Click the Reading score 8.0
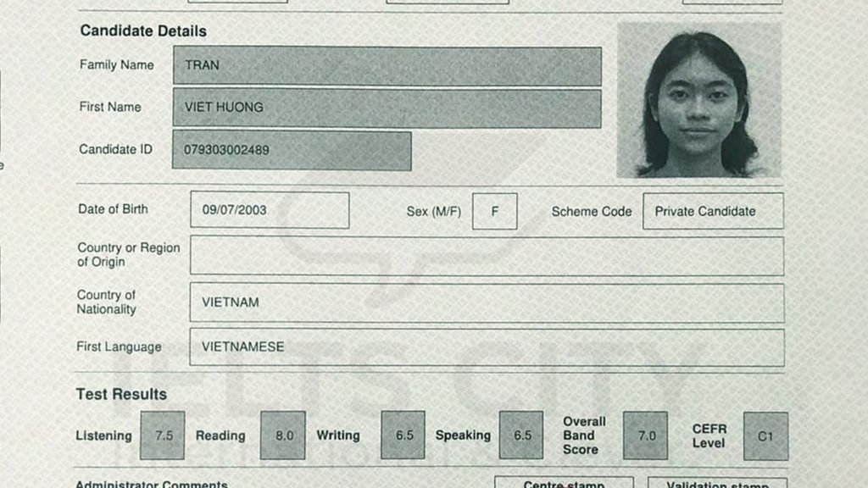Viewport: 868px width, 488px height. point(281,435)
